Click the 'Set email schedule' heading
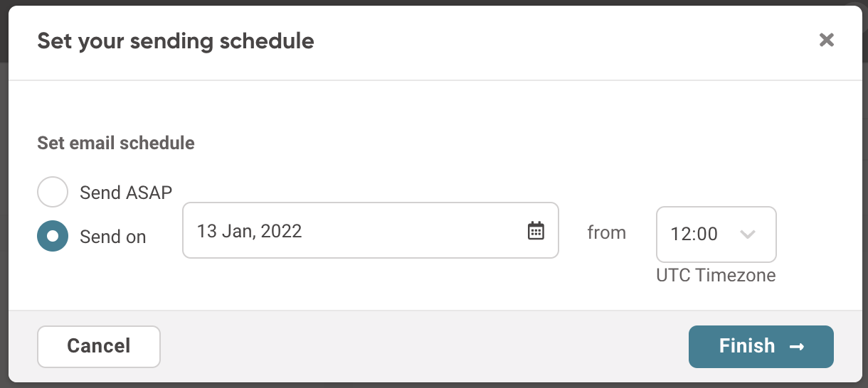 point(116,143)
